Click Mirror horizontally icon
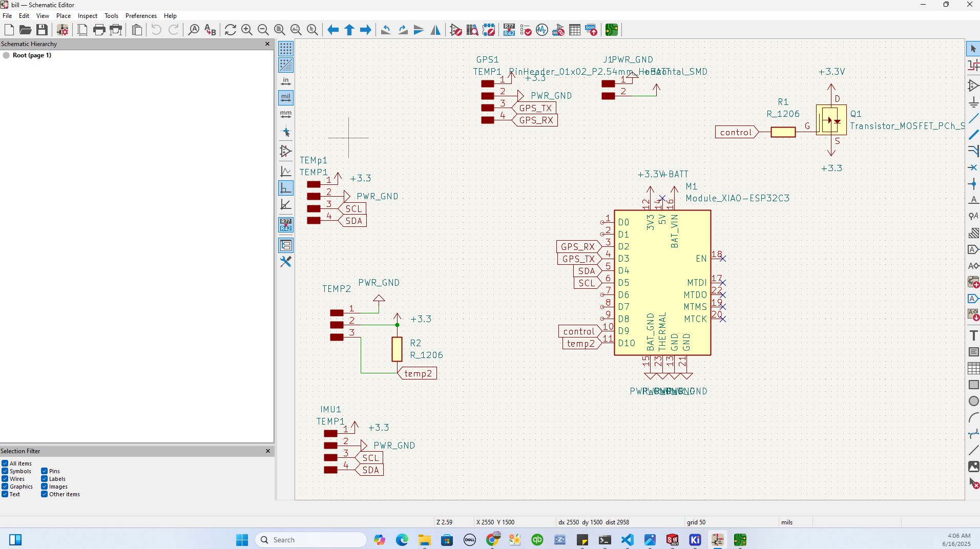This screenshot has height=549, width=980. click(435, 30)
